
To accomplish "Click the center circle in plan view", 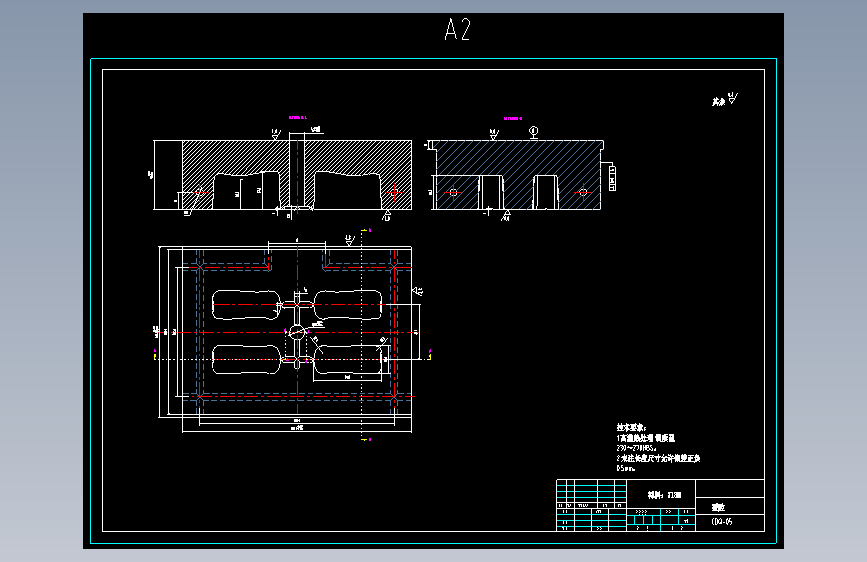I will [297, 332].
